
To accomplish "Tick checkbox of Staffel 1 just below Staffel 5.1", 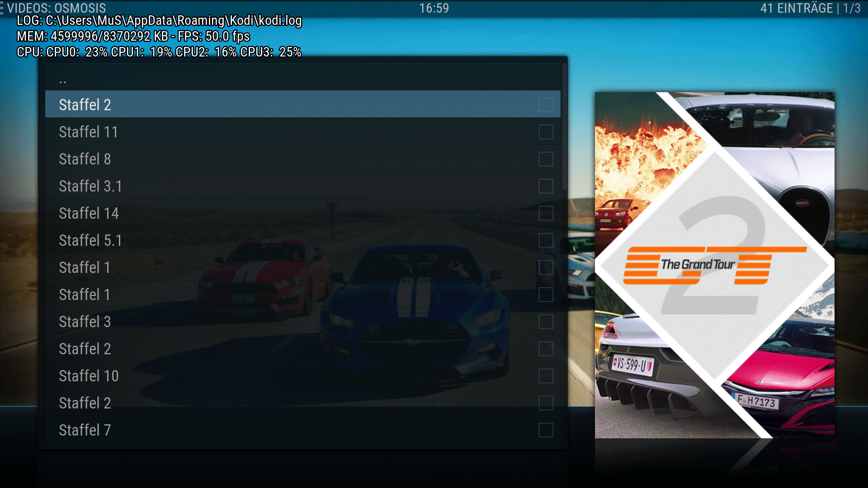I will 546,267.
